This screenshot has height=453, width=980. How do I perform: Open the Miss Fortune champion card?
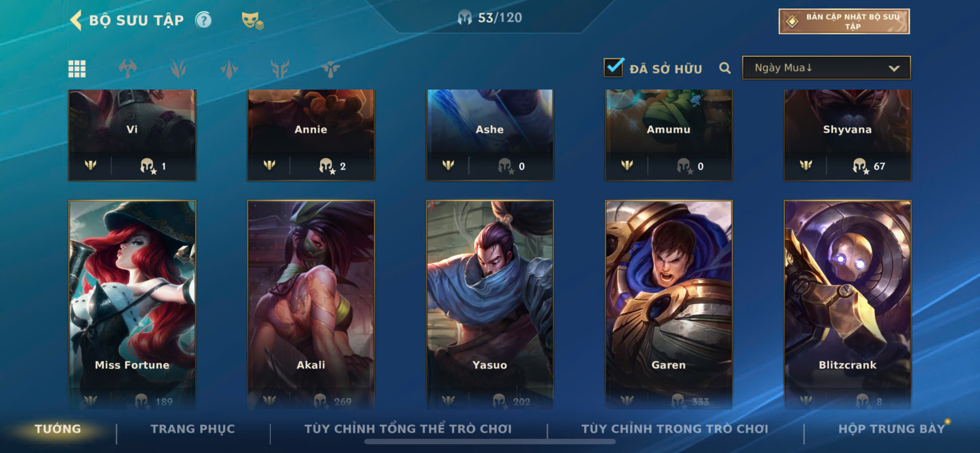[x=132, y=305]
